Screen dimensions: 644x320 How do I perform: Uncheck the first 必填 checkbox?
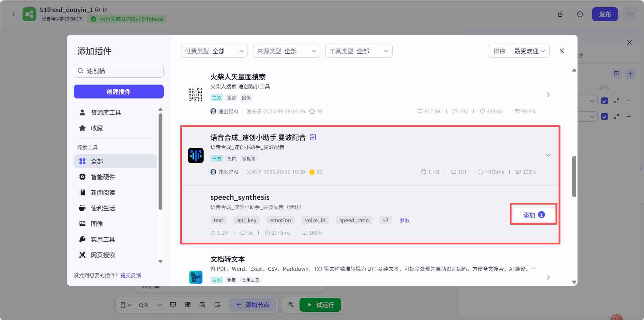coord(605,101)
